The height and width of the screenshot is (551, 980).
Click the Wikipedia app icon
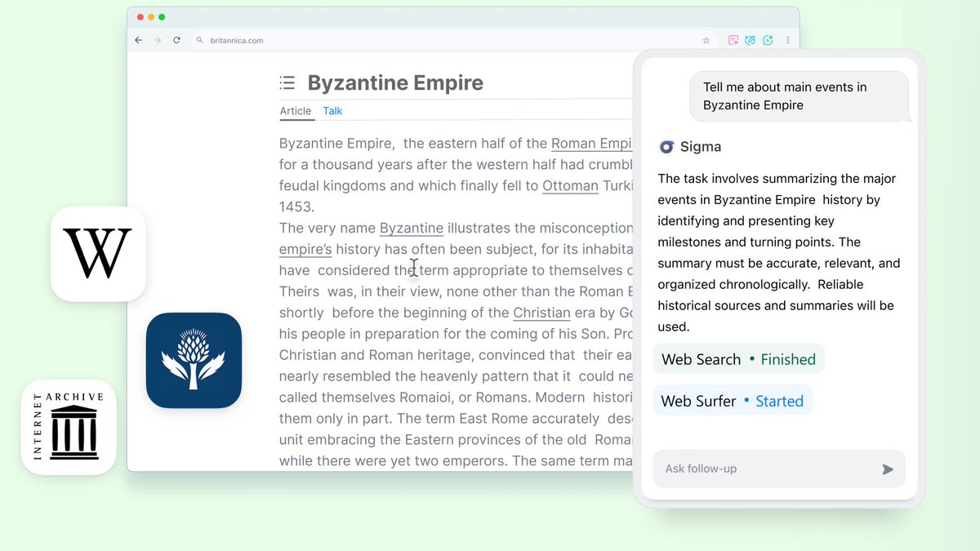[x=98, y=254]
